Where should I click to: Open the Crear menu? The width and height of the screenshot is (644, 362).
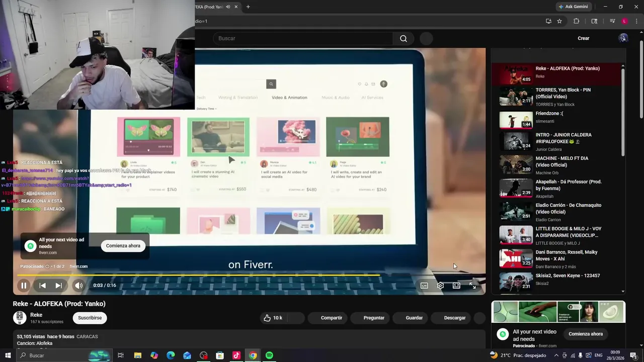[583, 38]
